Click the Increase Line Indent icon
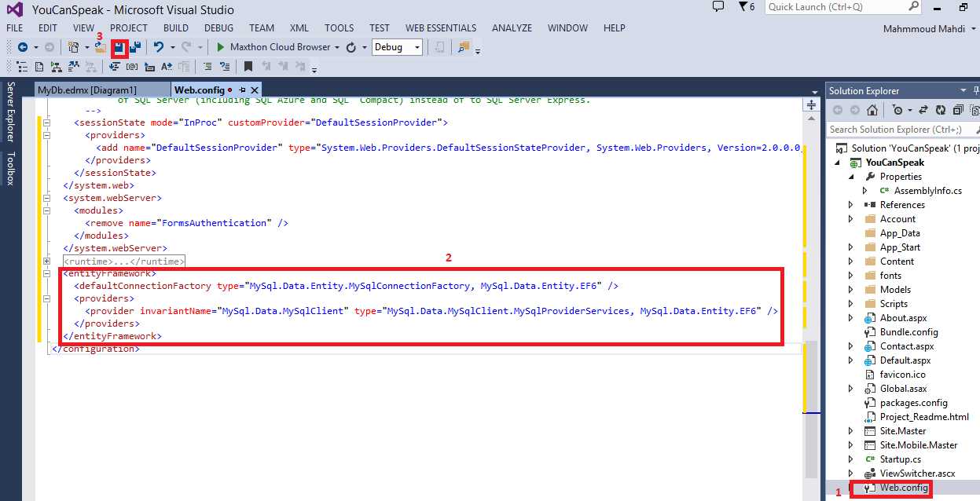The height and width of the screenshot is (501, 980). click(x=113, y=67)
